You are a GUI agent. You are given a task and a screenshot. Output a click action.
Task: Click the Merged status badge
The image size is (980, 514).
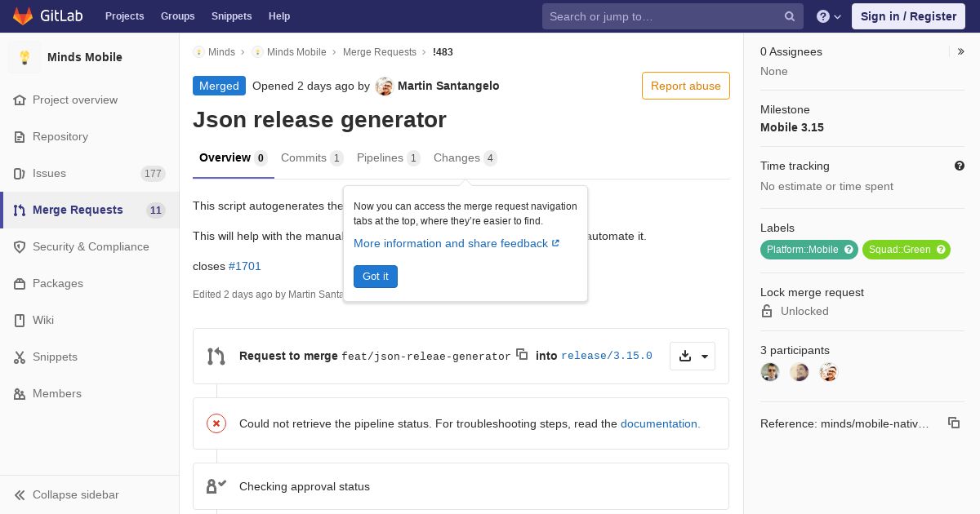coord(219,86)
